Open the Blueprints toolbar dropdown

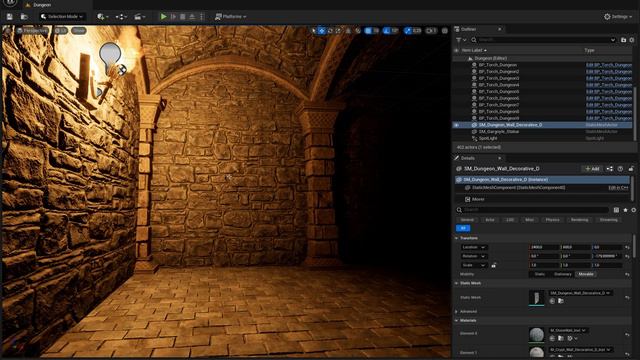coord(121,17)
